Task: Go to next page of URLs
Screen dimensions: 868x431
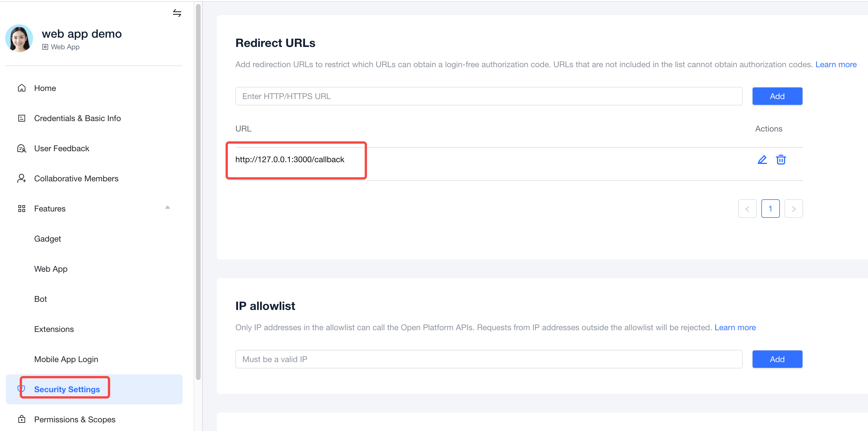Action: click(x=793, y=209)
